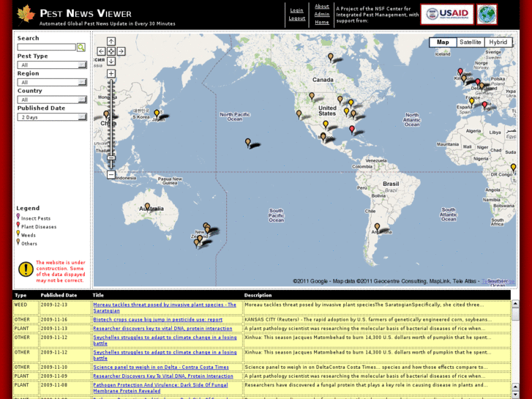Click the Insect Pests legend entry

33,218
